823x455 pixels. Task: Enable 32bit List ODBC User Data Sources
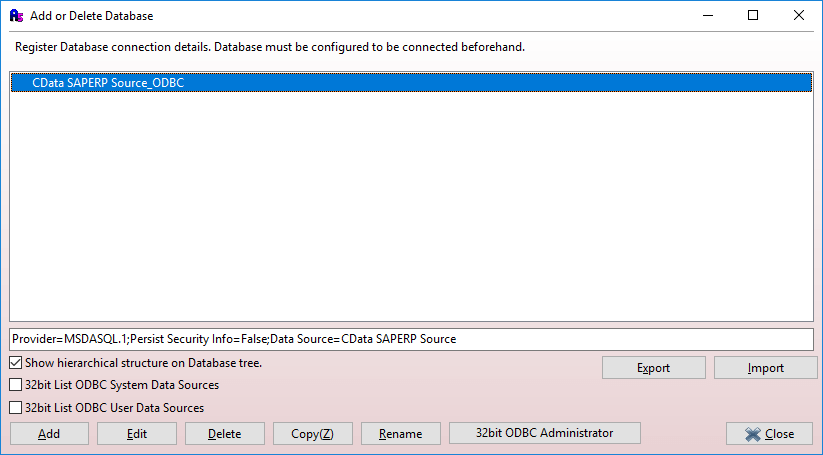[x=16, y=408]
